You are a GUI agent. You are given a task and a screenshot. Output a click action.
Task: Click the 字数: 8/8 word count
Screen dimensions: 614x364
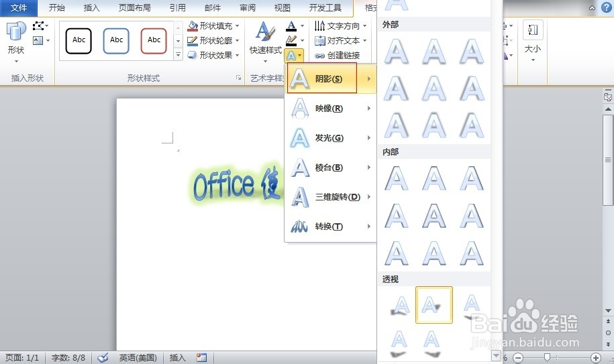click(68, 357)
